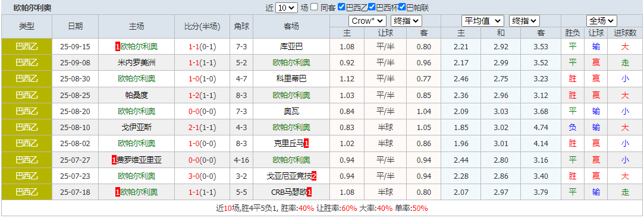Click home team 帕桑度
The width and height of the screenshot is (644, 218).
click(x=137, y=95)
